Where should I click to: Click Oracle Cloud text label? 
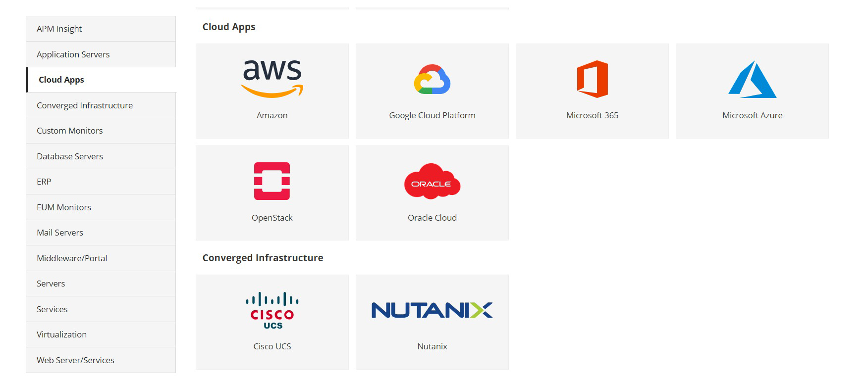pos(432,218)
